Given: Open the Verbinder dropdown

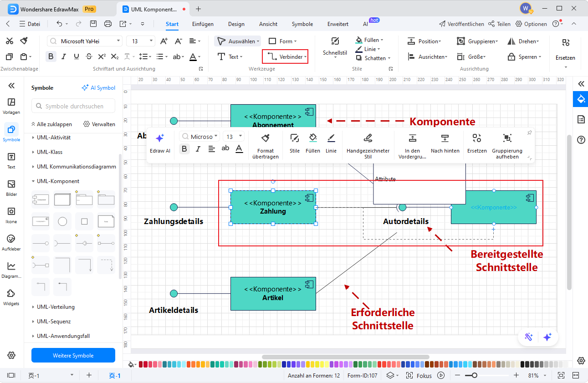Looking at the screenshot, I should [x=285, y=57].
